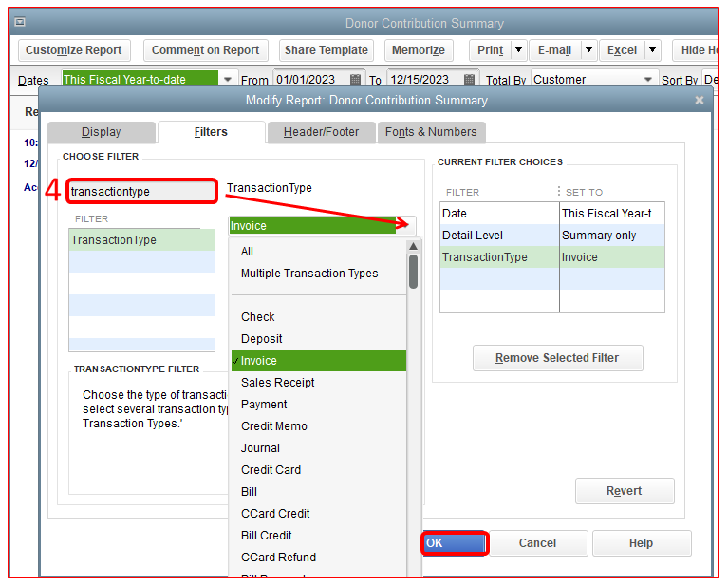Screen dimensions: 728x586
Task: Select the Filters tab
Action: [211, 132]
